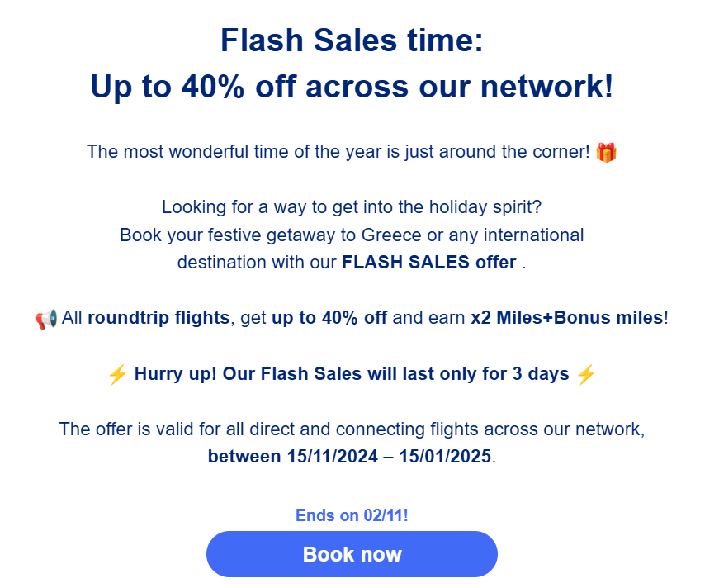This screenshot has width=719, height=588.
Task: Click the Hurry up! phrase
Action: [x=175, y=374]
